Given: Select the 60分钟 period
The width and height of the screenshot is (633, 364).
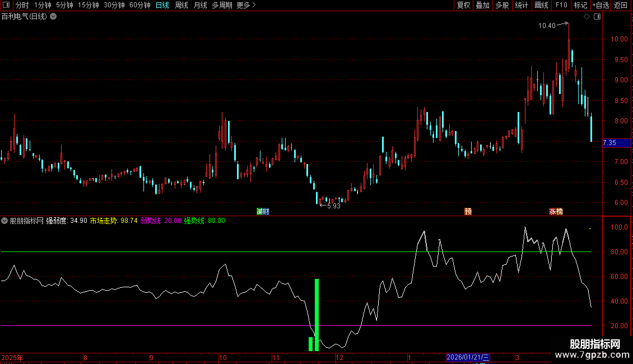Looking at the screenshot, I should coord(139,5).
